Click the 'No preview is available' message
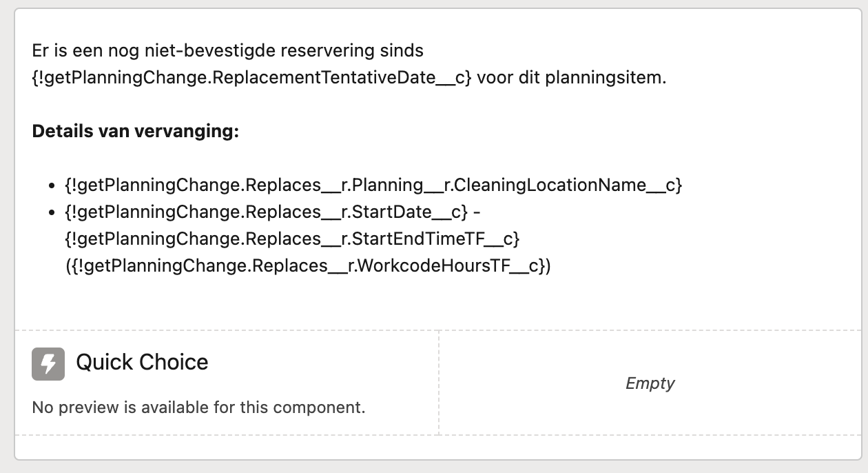This screenshot has height=473, width=868. (198, 407)
